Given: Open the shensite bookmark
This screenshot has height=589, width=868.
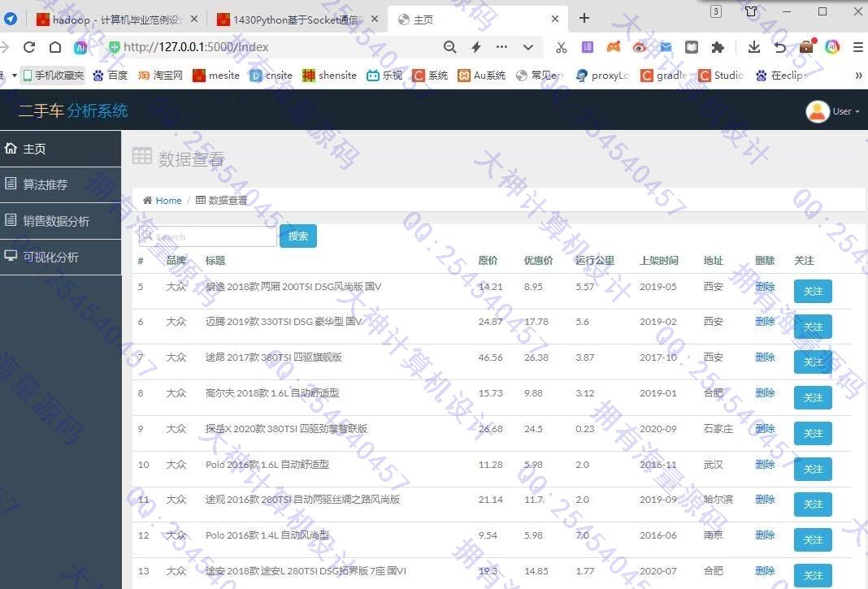Looking at the screenshot, I should pos(329,76).
